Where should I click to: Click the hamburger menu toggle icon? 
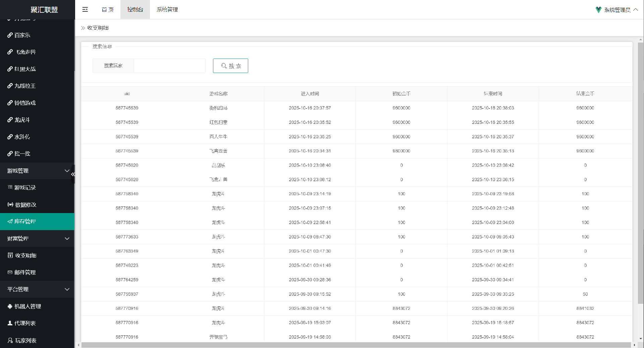[x=85, y=9]
